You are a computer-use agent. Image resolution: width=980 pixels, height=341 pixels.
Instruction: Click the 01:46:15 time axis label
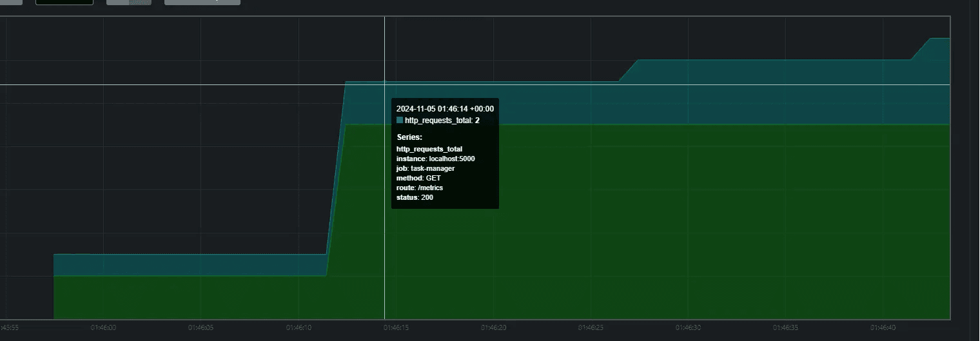click(396, 327)
